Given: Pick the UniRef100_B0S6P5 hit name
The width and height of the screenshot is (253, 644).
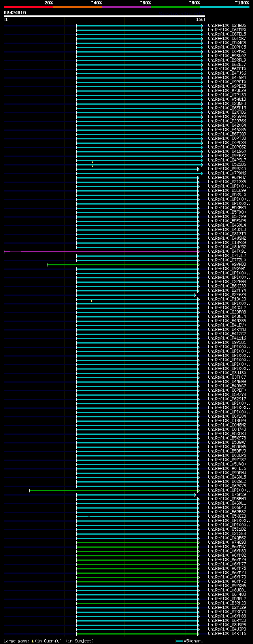Looking at the screenshot, I should 227,456.
